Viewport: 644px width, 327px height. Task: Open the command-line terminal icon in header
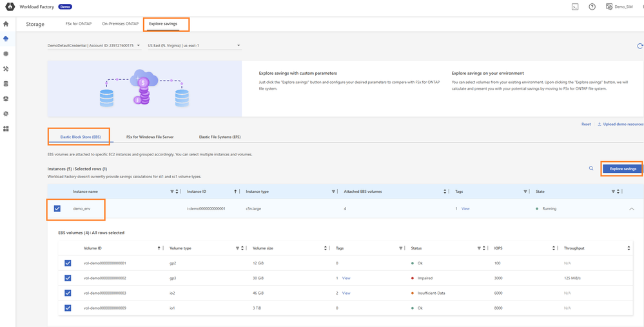pos(574,7)
